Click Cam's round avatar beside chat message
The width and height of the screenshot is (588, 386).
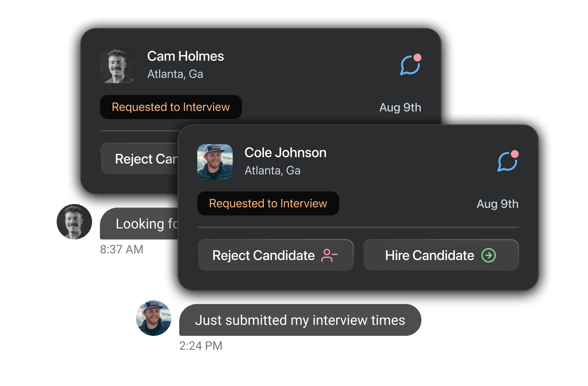[x=74, y=222]
